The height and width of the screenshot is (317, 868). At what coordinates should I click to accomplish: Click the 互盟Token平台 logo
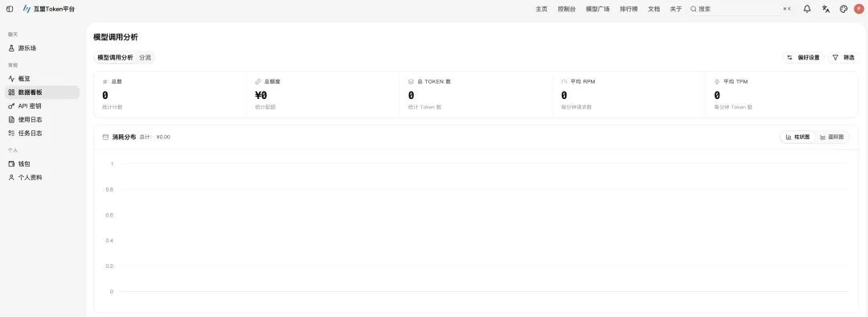tap(49, 9)
